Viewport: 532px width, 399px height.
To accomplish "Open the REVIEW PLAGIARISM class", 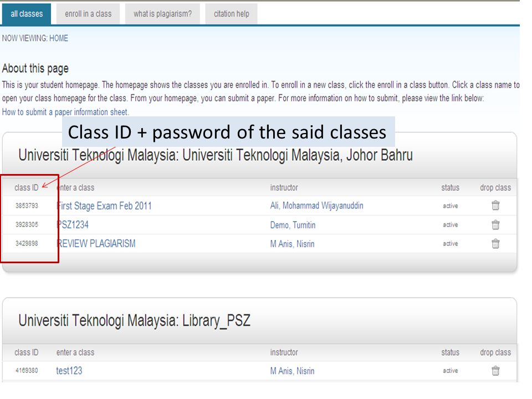I will [96, 244].
